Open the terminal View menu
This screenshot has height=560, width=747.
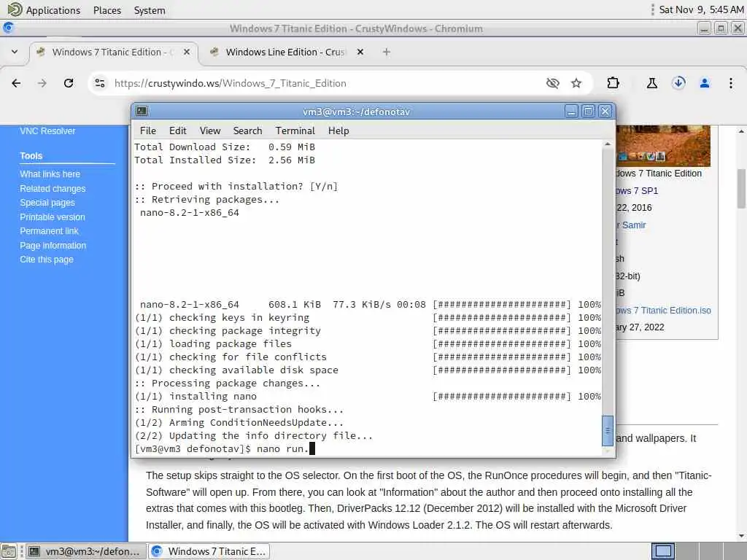point(210,131)
